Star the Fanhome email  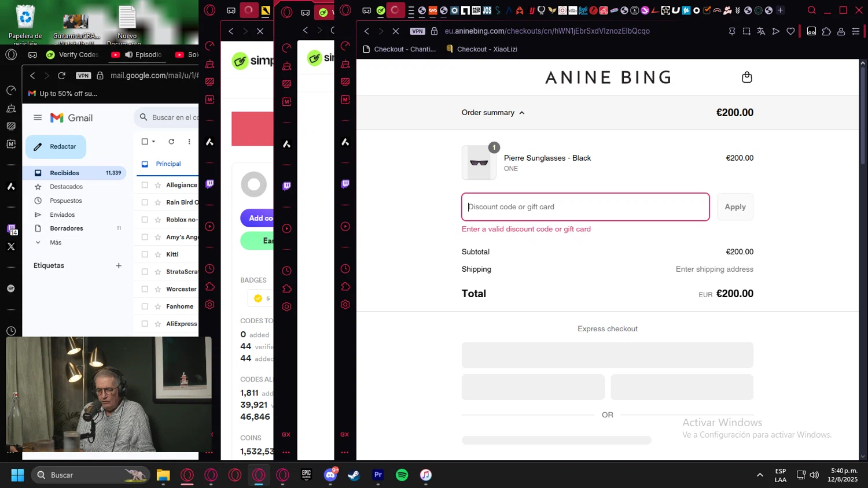coord(157,306)
